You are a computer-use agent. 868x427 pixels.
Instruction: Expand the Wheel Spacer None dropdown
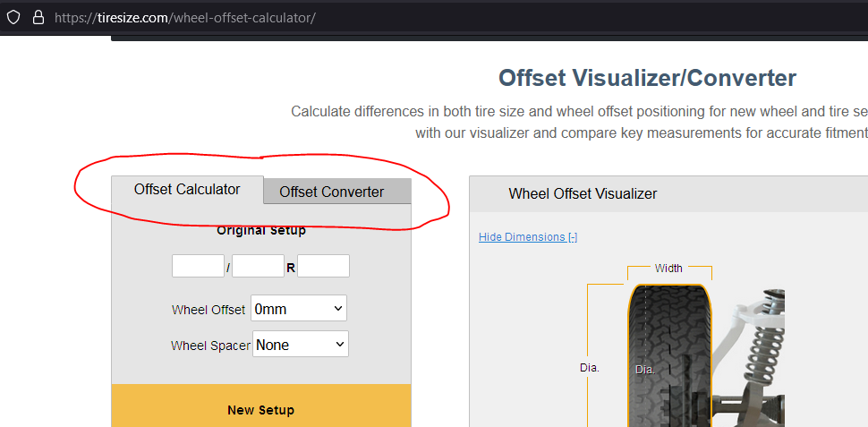click(x=301, y=344)
